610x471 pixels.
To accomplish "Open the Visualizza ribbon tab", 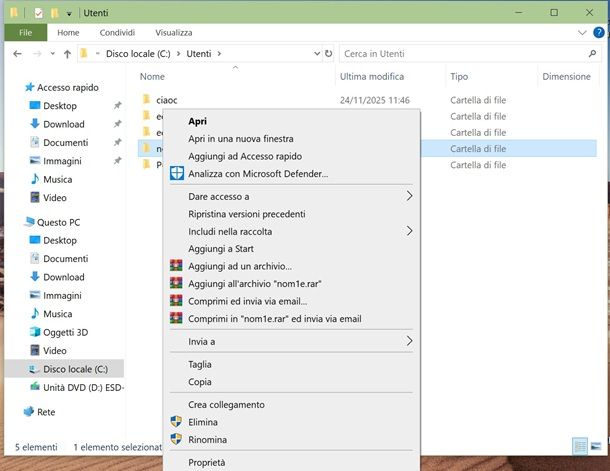I will click(174, 33).
